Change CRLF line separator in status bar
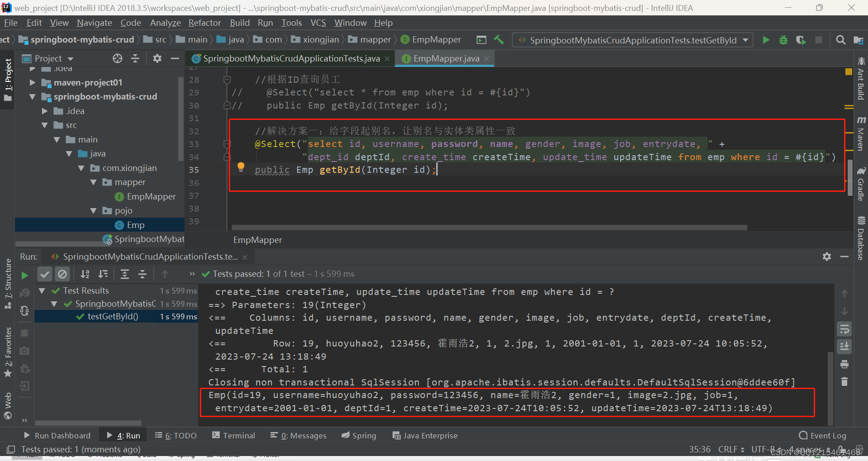Image resolution: width=868 pixels, height=461 pixels. pos(731,449)
